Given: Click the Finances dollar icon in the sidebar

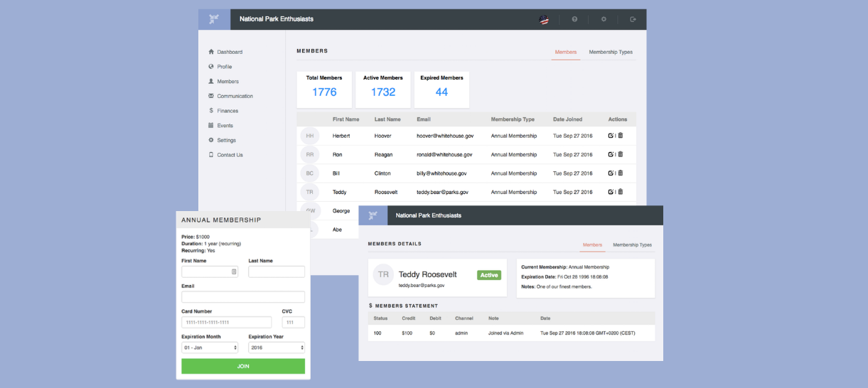Looking at the screenshot, I should tap(211, 111).
